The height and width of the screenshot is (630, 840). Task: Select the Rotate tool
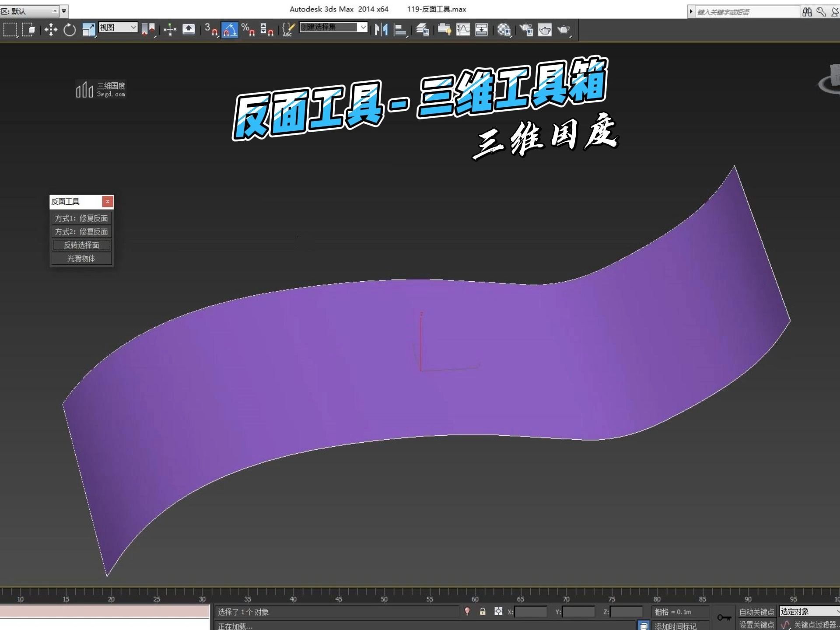[70, 30]
